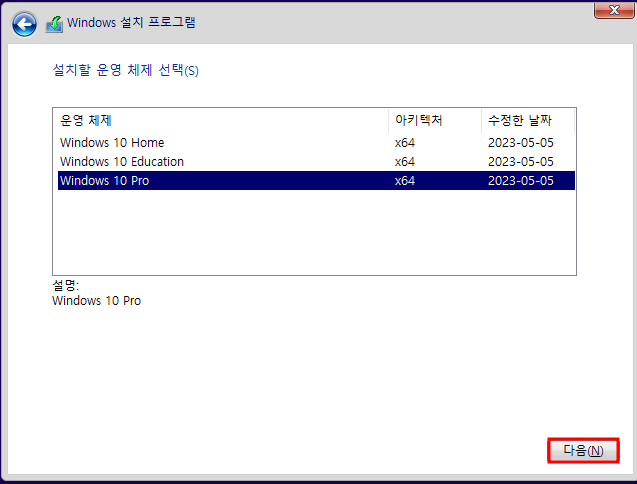Click the 아키텍처 column header
Image resolution: width=637 pixels, height=484 pixels.
click(x=435, y=120)
